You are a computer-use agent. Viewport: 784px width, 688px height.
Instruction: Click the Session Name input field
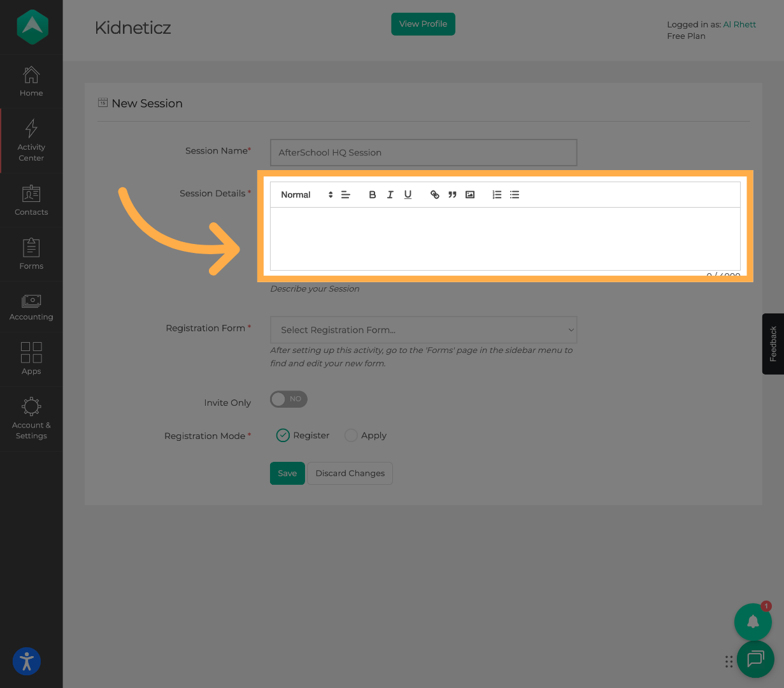424,153
